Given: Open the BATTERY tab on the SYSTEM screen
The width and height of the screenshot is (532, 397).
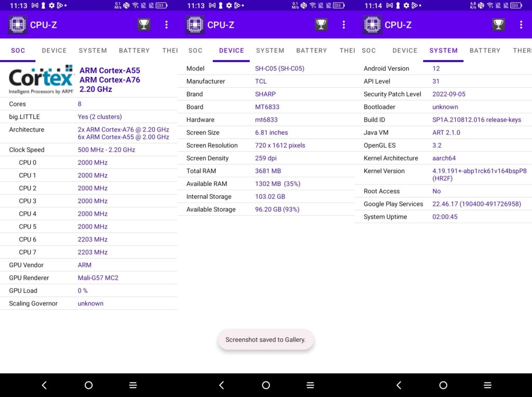Looking at the screenshot, I should pos(485,50).
